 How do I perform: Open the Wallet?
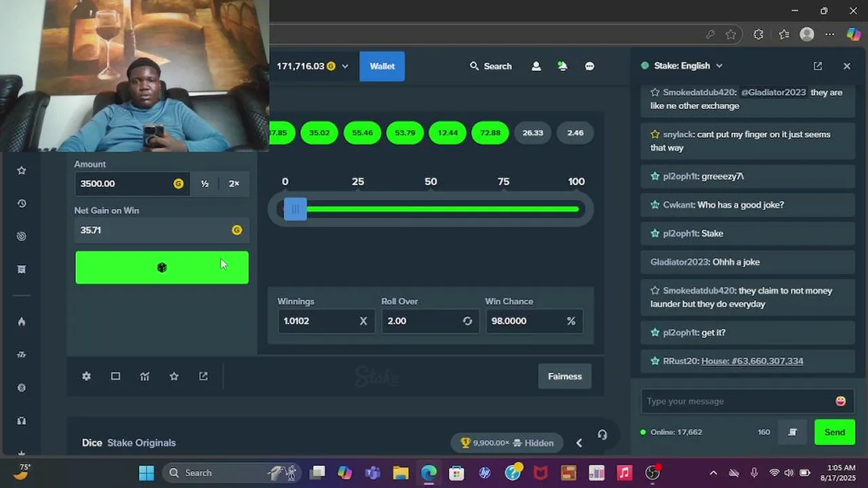[382, 66]
